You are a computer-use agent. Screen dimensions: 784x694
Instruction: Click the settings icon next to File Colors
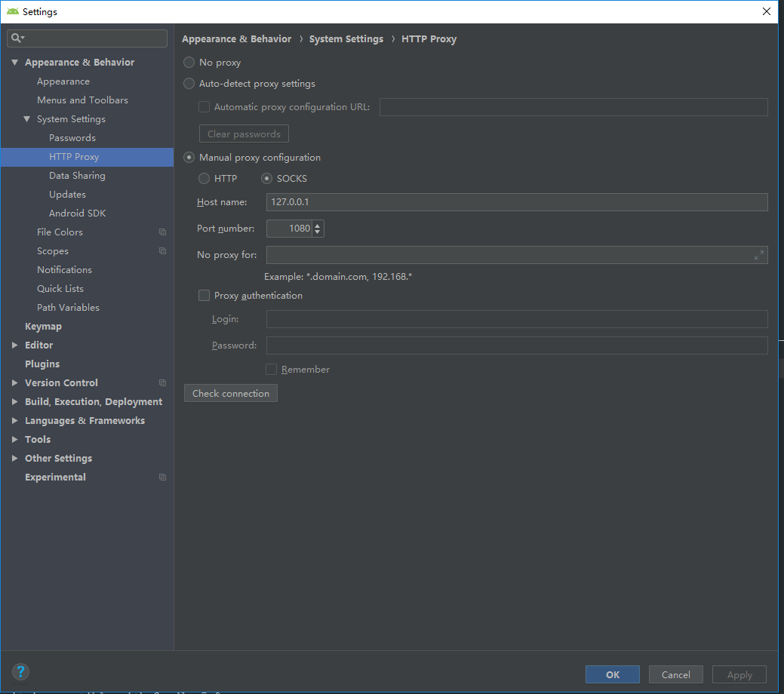tap(162, 232)
